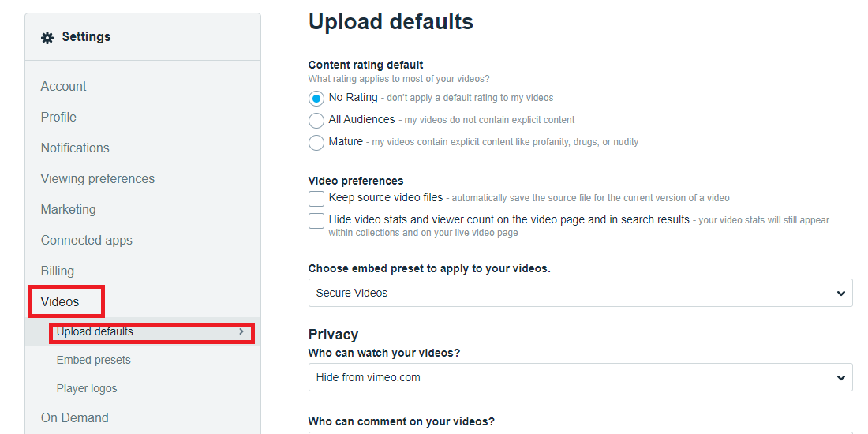Select the No Rating radio button
Screen dimensions: 868x434
(316, 99)
